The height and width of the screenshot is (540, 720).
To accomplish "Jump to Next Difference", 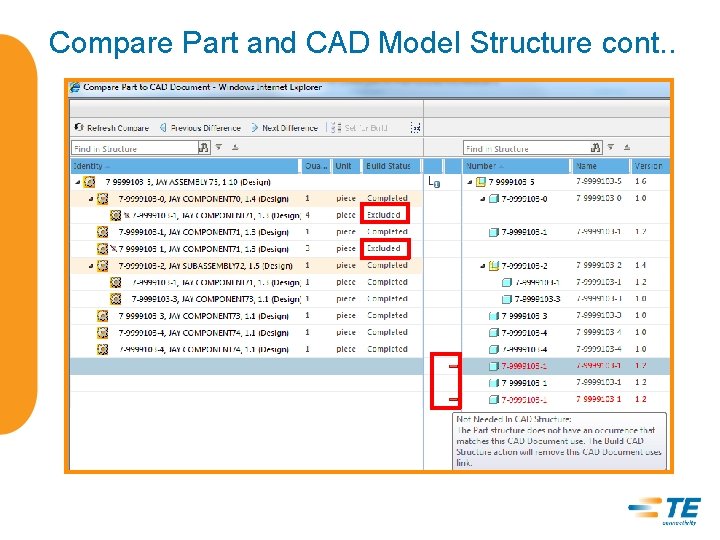I will [x=285, y=128].
